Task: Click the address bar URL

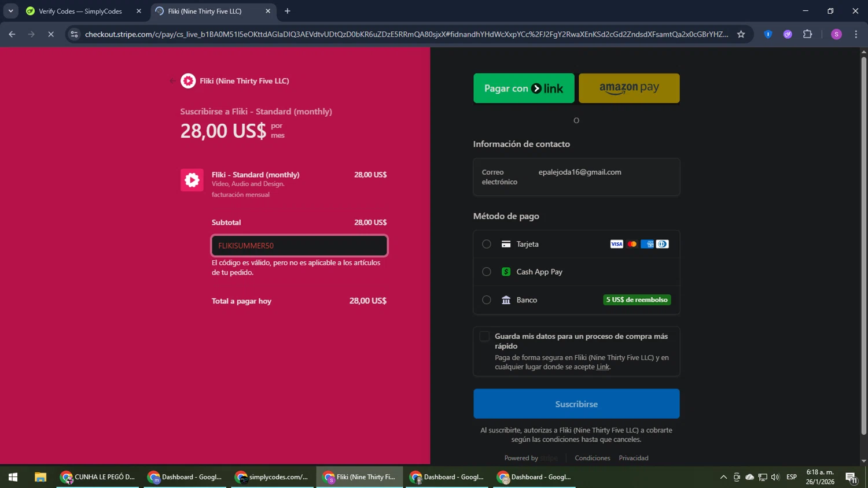Action: click(406, 34)
